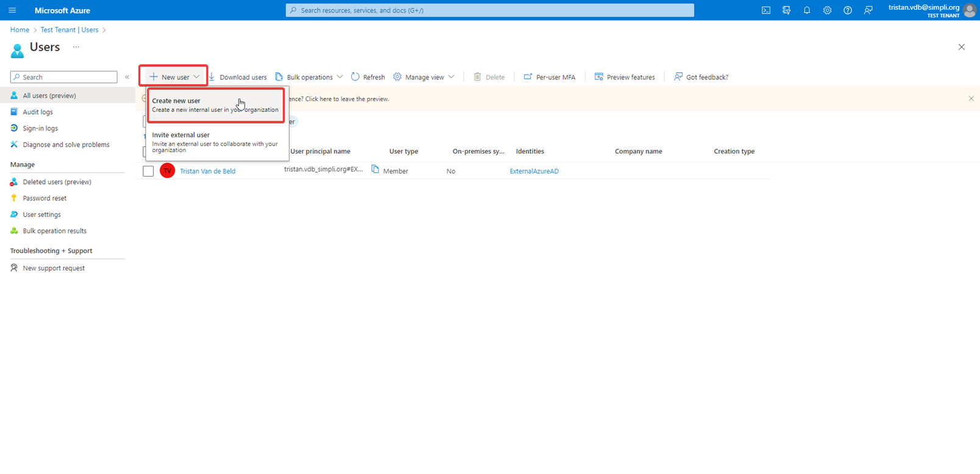Open Preview features

(x=625, y=77)
